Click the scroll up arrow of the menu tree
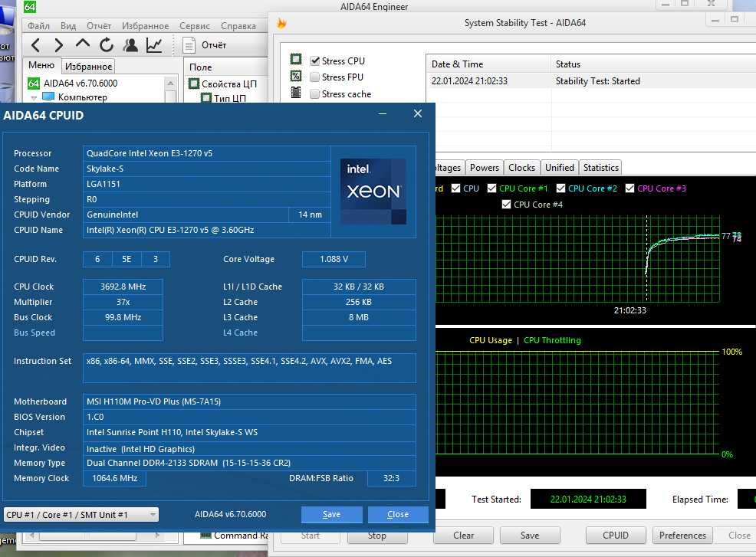 coord(170,84)
